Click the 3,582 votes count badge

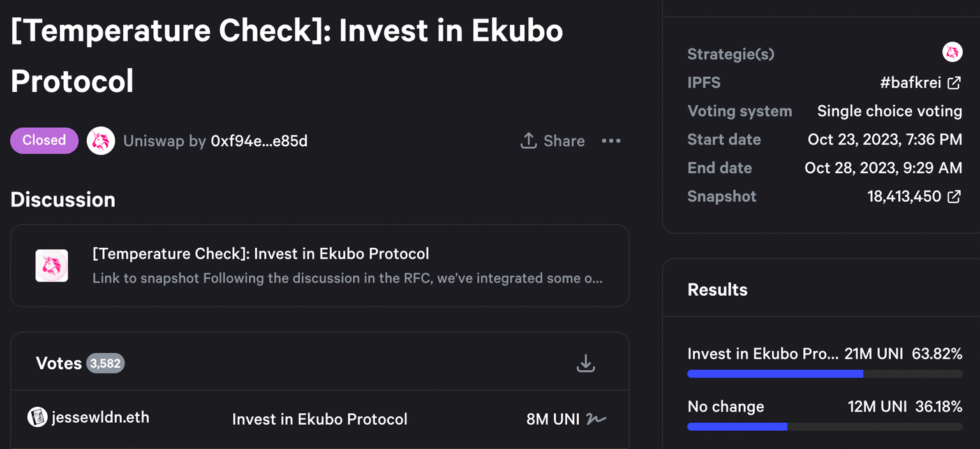pyautogui.click(x=105, y=363)
